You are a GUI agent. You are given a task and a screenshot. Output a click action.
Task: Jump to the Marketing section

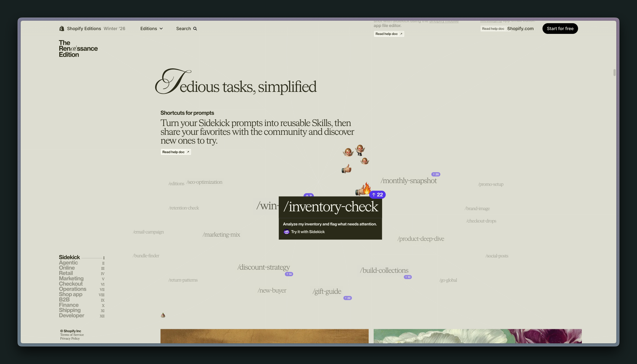point(71,278)
